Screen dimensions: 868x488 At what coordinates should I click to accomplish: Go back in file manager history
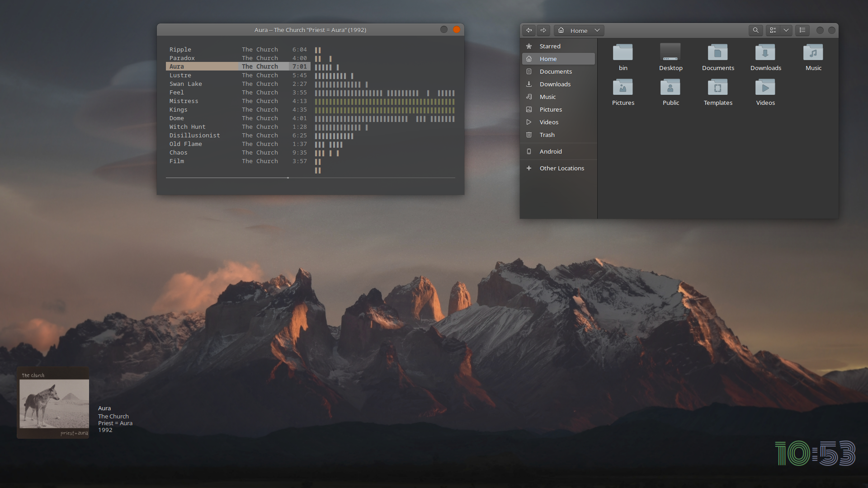point(528,30)
